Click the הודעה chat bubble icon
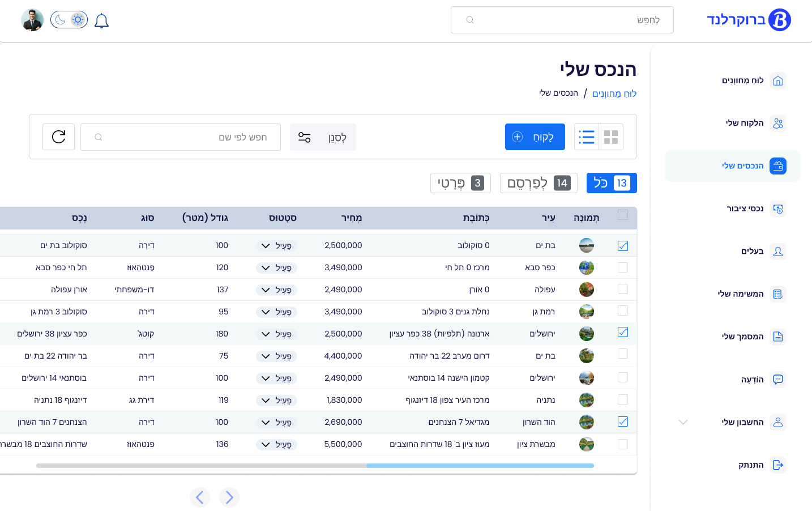This screenshot has height=511, width=812. 778,380
